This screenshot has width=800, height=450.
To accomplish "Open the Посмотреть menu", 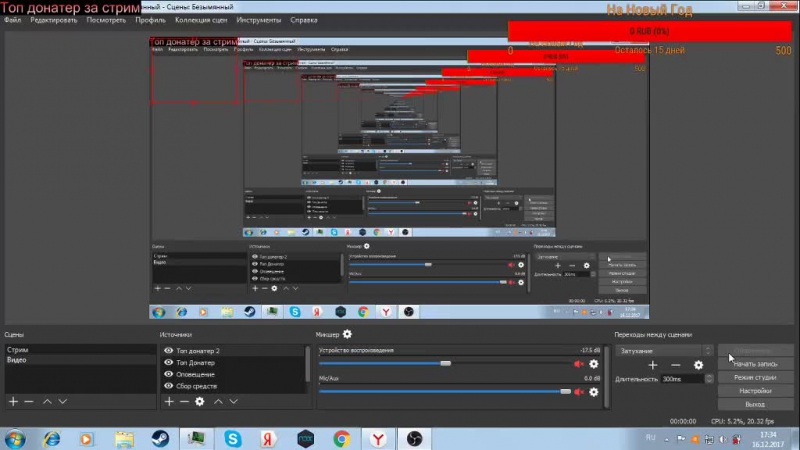I will (106, 20).
